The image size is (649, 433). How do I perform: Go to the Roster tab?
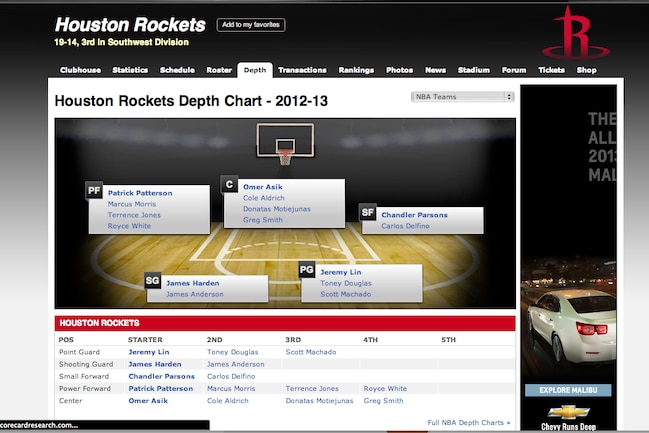[x=219, y=70]
